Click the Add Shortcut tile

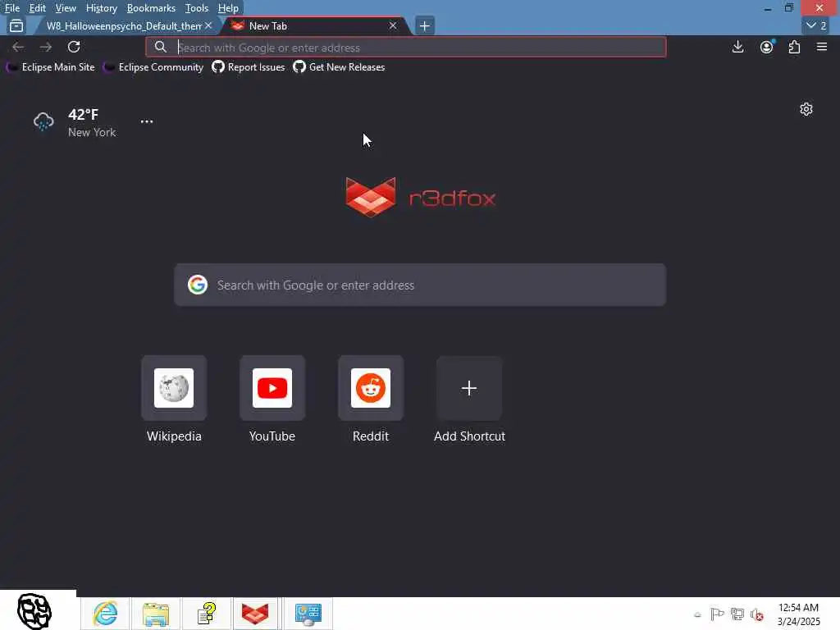469,399
